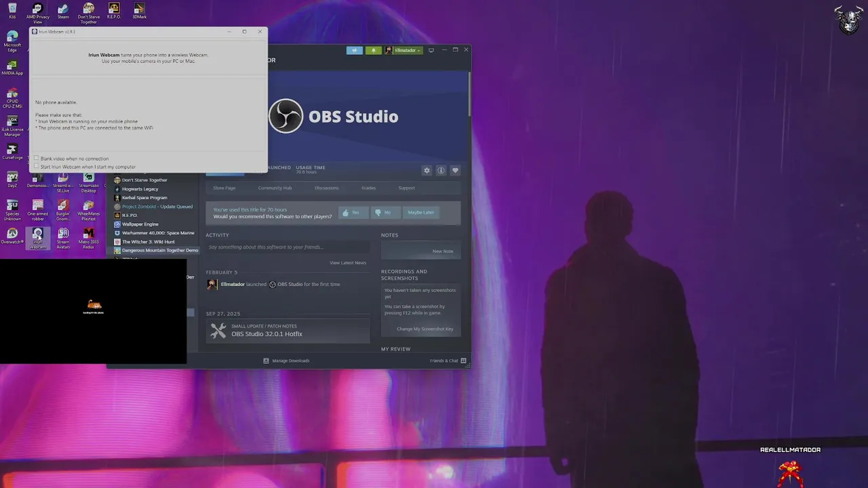Enable Start Iriun Webcam with computer

click(37, 166)
